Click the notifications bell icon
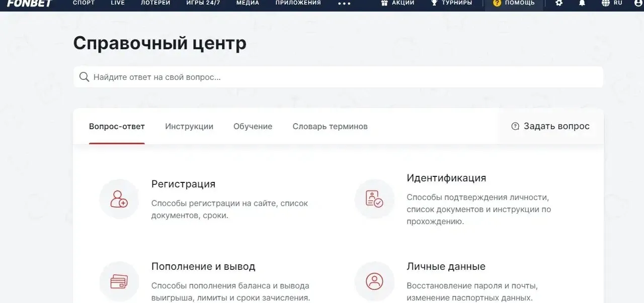 pyautogui.click(x=583, y=4)
